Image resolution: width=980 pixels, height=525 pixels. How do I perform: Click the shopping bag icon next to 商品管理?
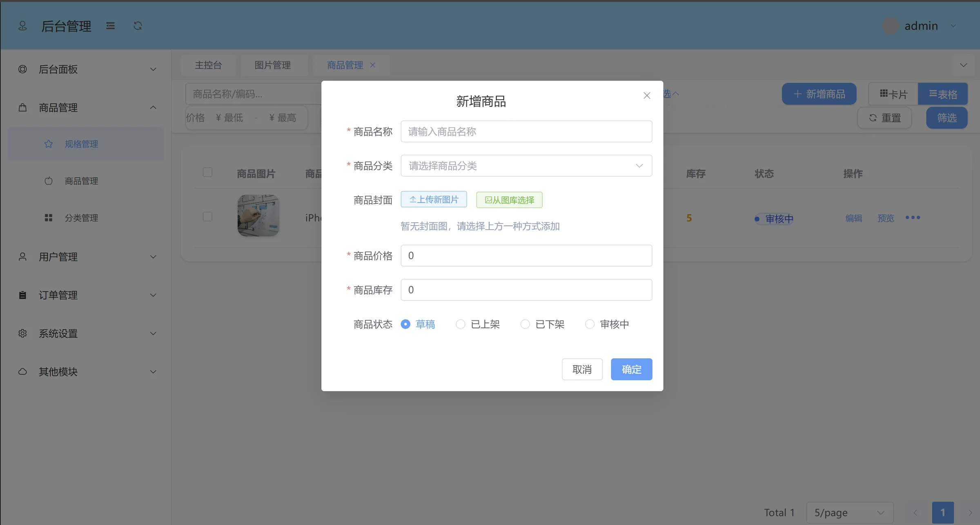coord(23,107)
